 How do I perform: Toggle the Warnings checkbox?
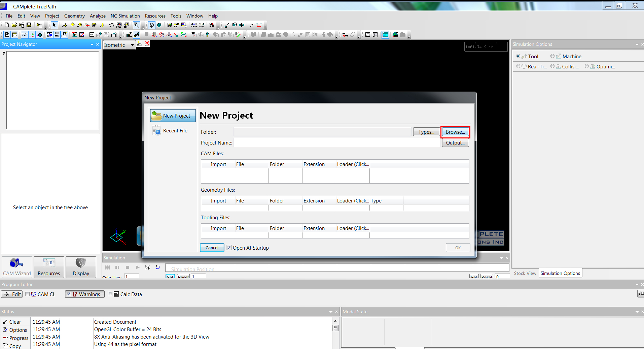69,294
